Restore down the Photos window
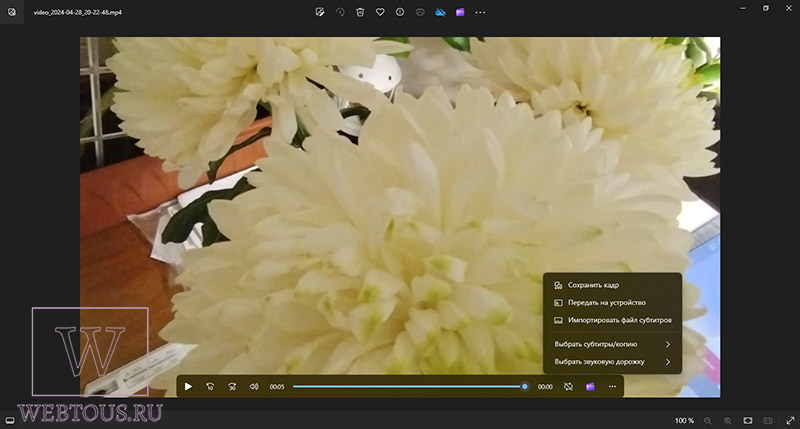The image size is (800, 429). pyautogui.click(x=766, y=8)
